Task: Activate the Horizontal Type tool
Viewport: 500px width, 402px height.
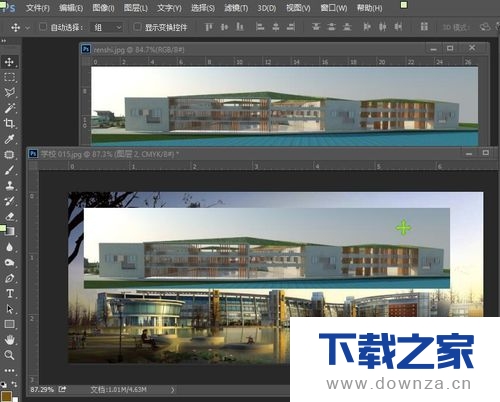Action: point(9,293)
